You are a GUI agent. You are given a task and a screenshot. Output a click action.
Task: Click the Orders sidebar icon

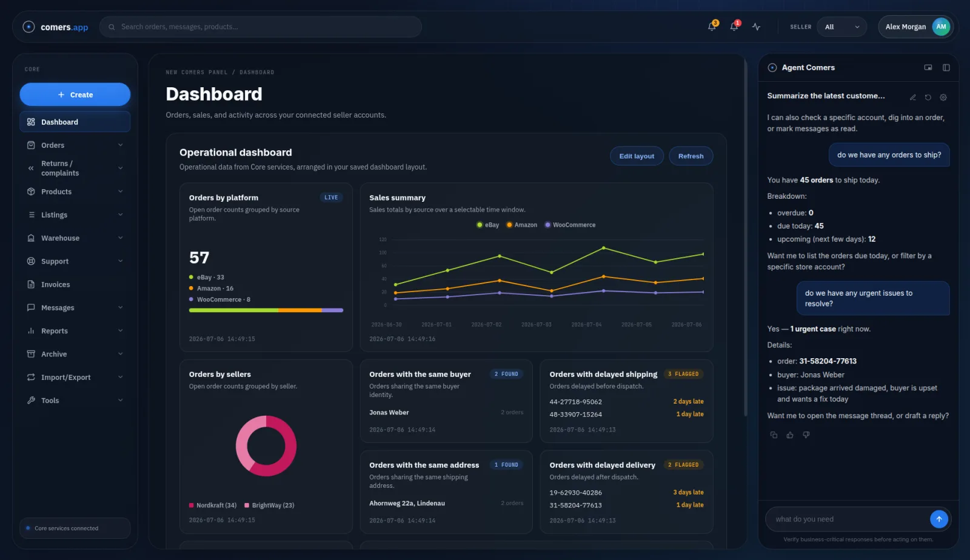(31, 145)
